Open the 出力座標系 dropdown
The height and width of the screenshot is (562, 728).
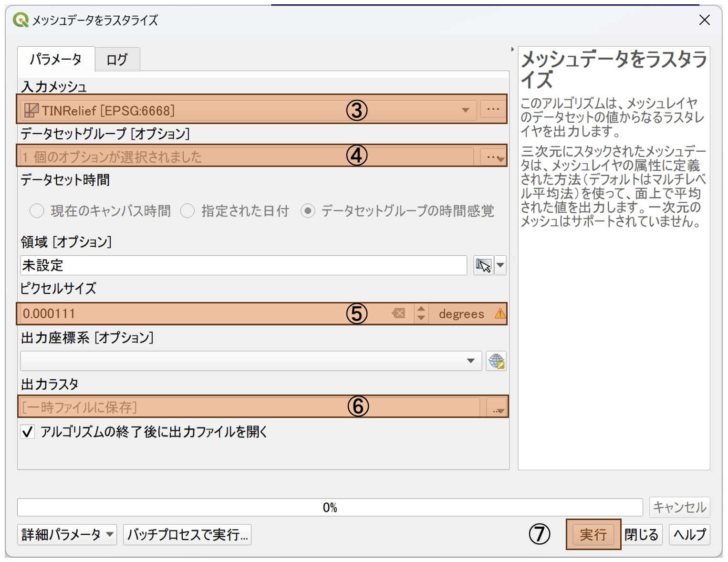[251, 361]
